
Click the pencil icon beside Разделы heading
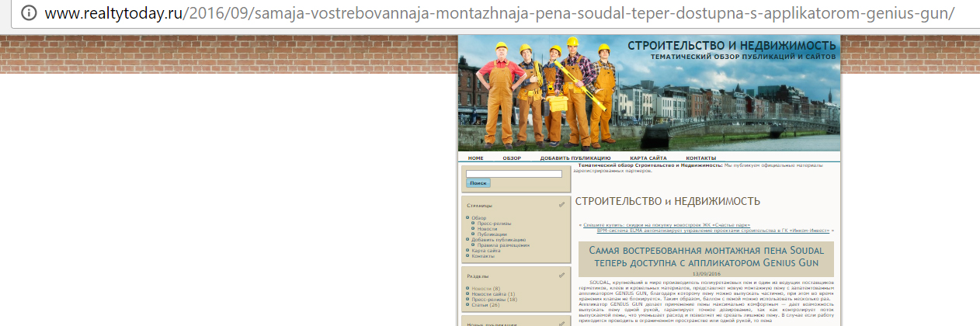561,275
